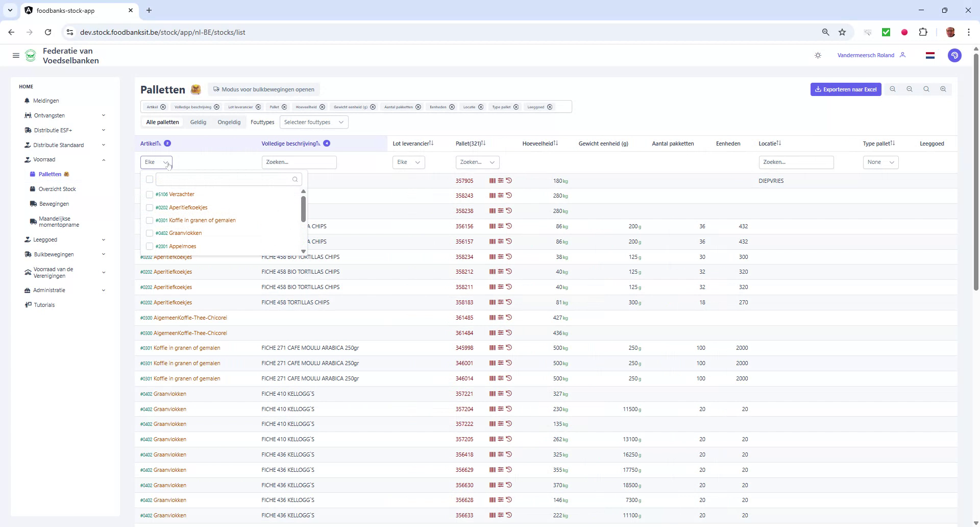Toggle the select-all checkbox in the Artikel dropdown
The width and height of the screenshot is (980, 527).
149,179
